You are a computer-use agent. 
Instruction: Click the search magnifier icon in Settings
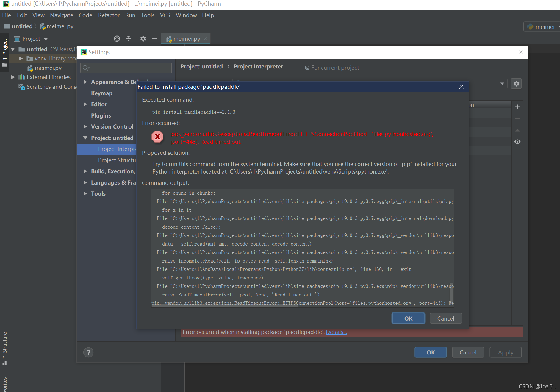click(x=86, y=68)
